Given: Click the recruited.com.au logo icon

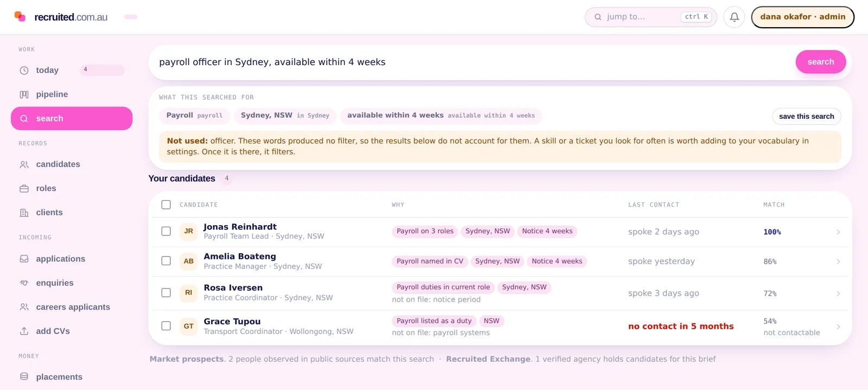Looking at the screenshot, I should coord(20,16).
